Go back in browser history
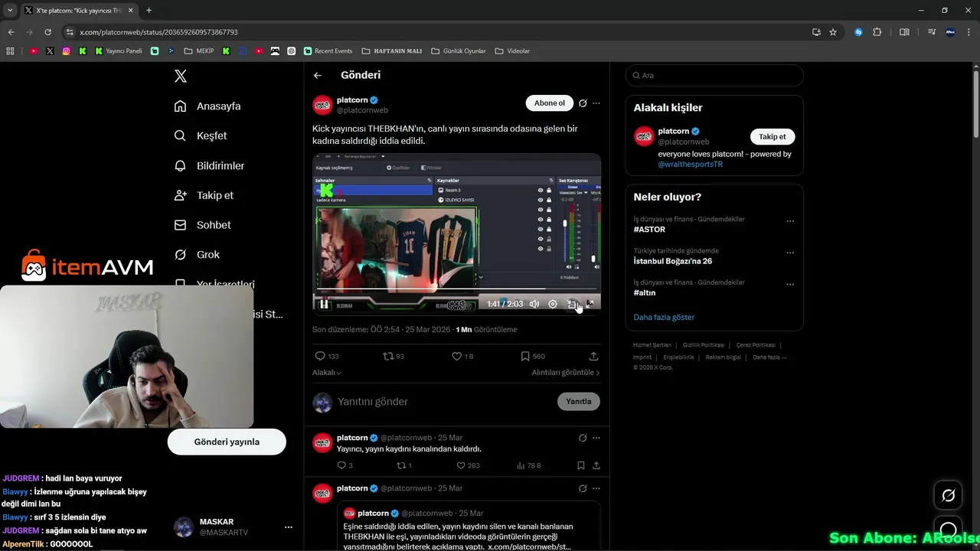 click(11, 32)
